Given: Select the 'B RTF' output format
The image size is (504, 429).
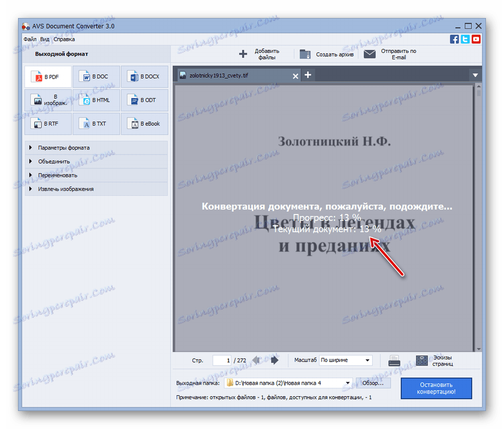Looking at the screenshot, I should click(48, 123).
